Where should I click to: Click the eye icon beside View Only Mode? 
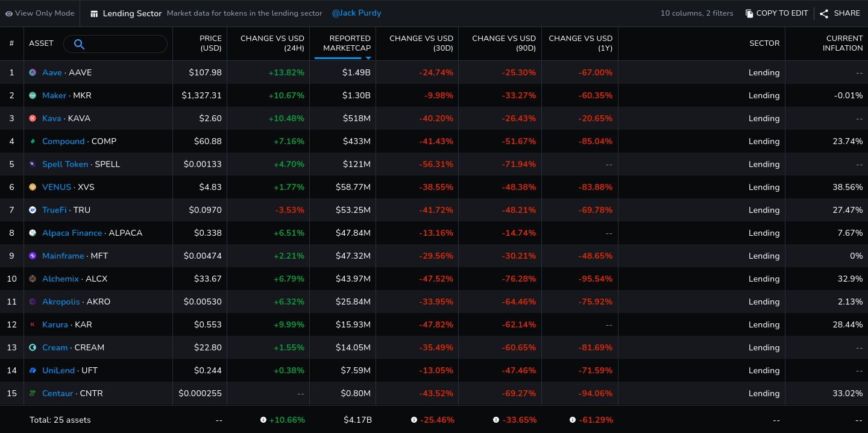[9, 13]
